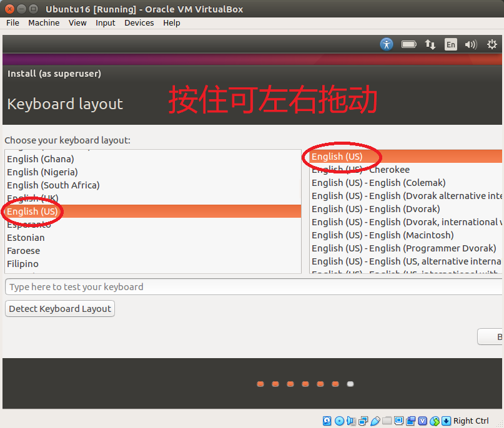Open the File menu
This screenshot has height=428, width=504.
(13, 23)
